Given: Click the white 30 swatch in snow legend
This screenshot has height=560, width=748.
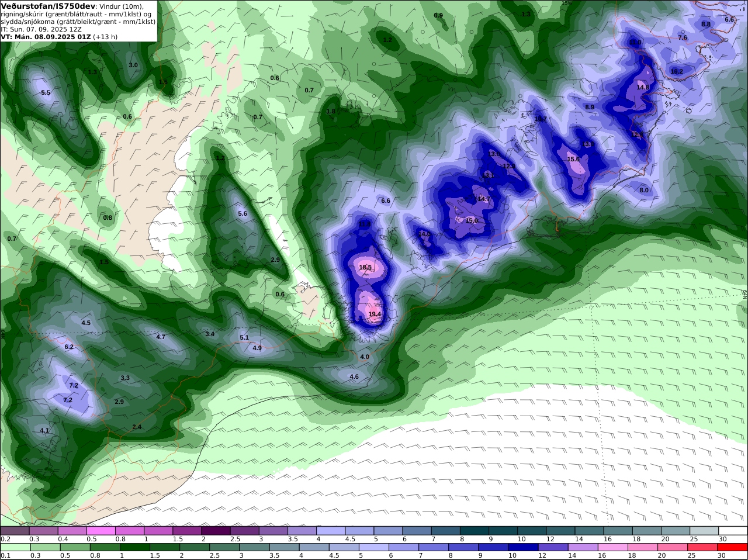Looking at the screenshot, I should (x=733, y=531).
